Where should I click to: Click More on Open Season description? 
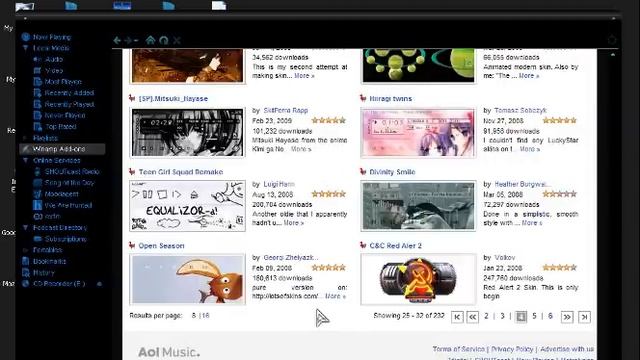[x=335, y=296]
